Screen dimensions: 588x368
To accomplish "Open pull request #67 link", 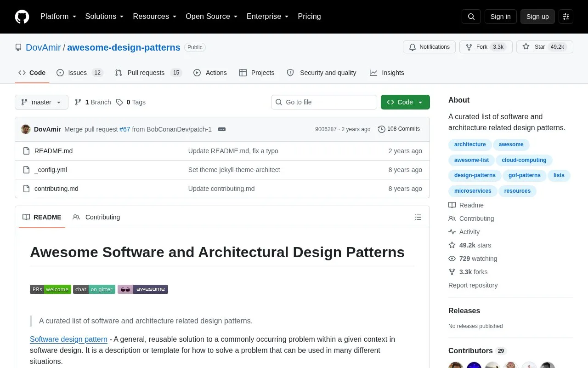I will (125, 129).
